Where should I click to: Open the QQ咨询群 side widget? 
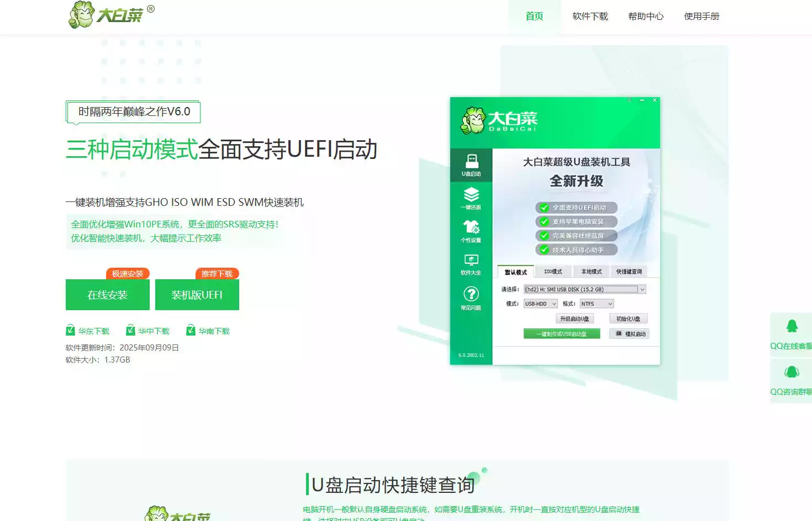[791, 381]
